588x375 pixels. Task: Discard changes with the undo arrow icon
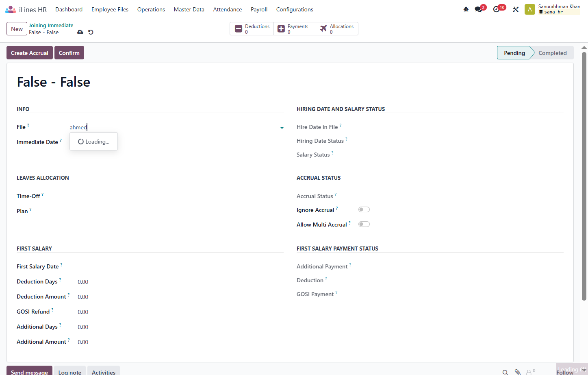91,32
